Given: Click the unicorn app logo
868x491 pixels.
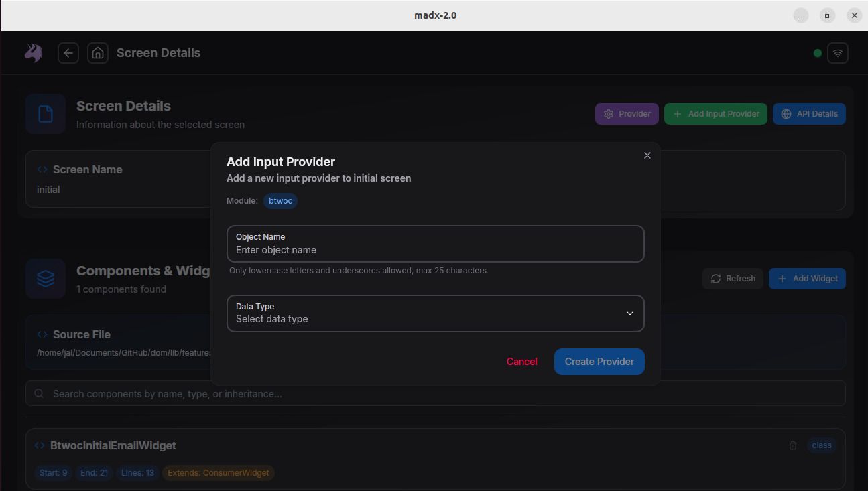Looking at the screenshot, I should click(x=34, y=53).
